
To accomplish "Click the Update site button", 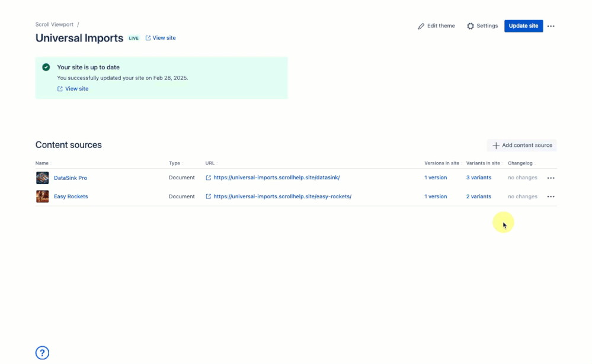I will pyautogui.click(x=524, y=26).
